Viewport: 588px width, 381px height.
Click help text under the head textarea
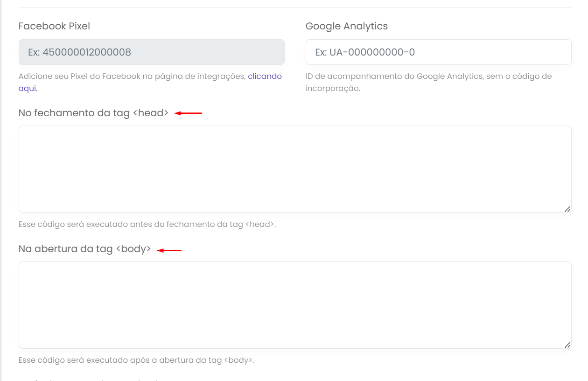[147, 224]
